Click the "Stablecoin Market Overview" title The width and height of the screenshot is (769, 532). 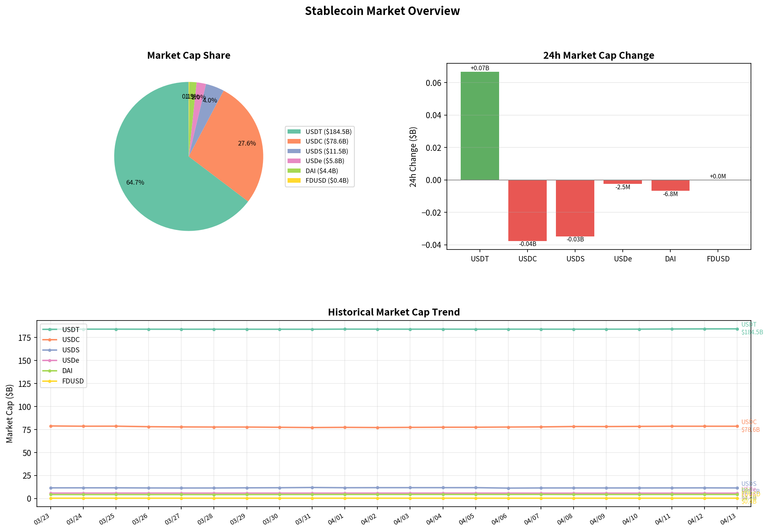pos(382,11)
